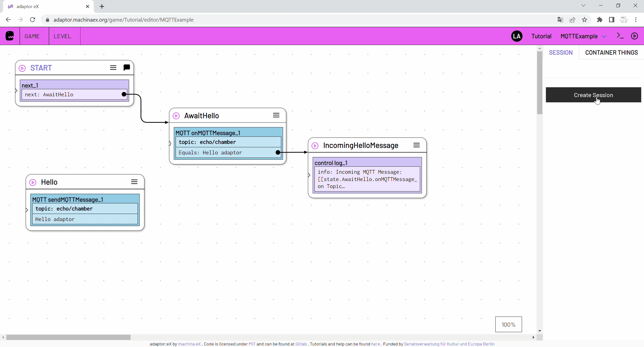Open the MIT license link
The width and height of the screenshot is (644, 347).
point(252,344)
